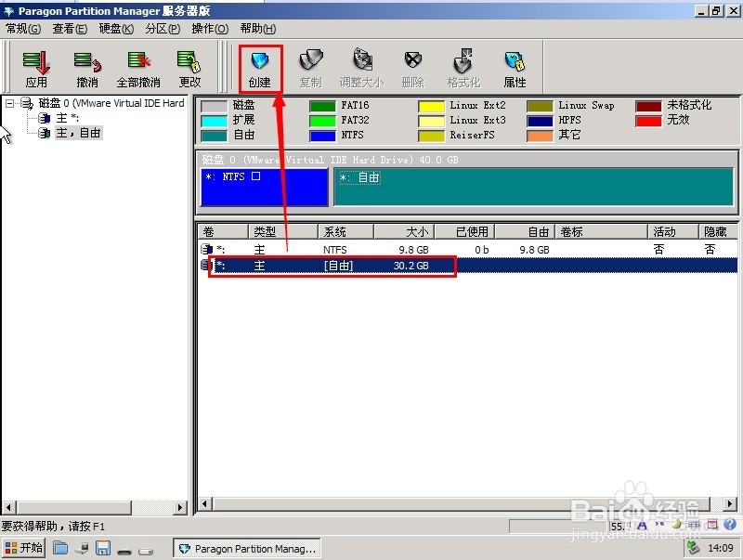Sort by the 自由 column header

point(525,231)
